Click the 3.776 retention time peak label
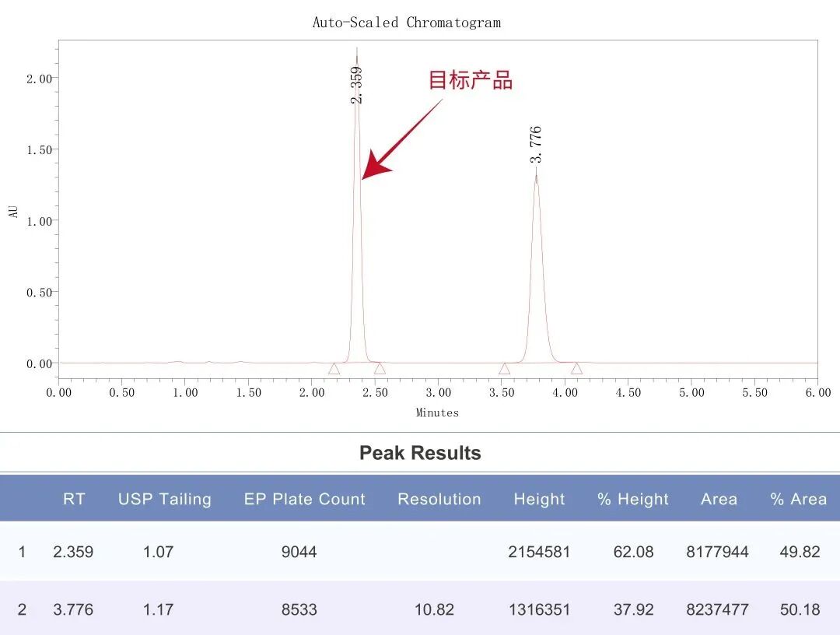This screenshot has width=840, height=635. tap(535, 144)
